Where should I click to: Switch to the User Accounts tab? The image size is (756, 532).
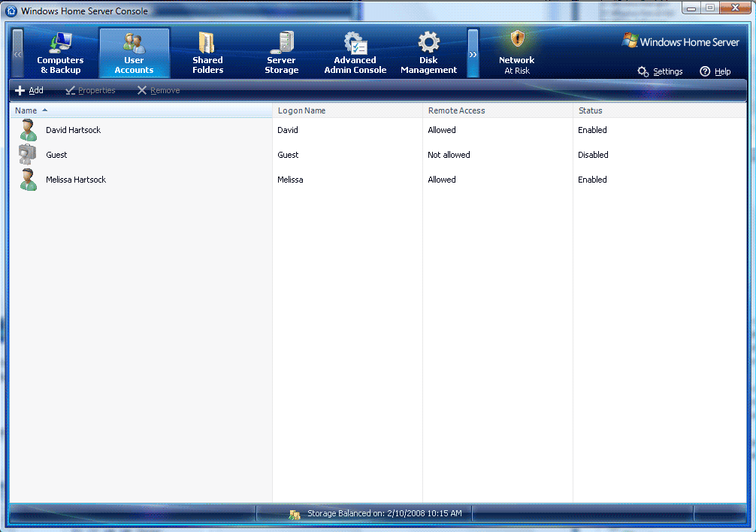[x=134, y=53]
